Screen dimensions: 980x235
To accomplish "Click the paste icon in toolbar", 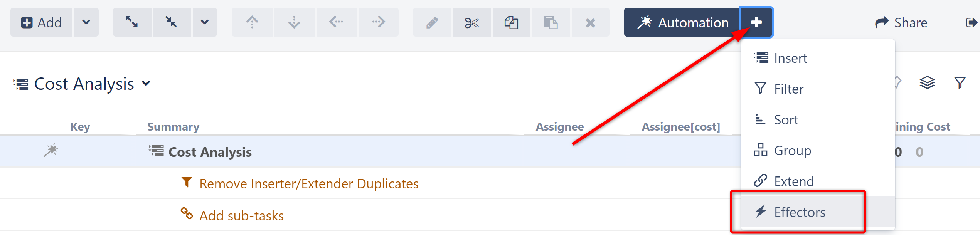I will pos(551,22).
